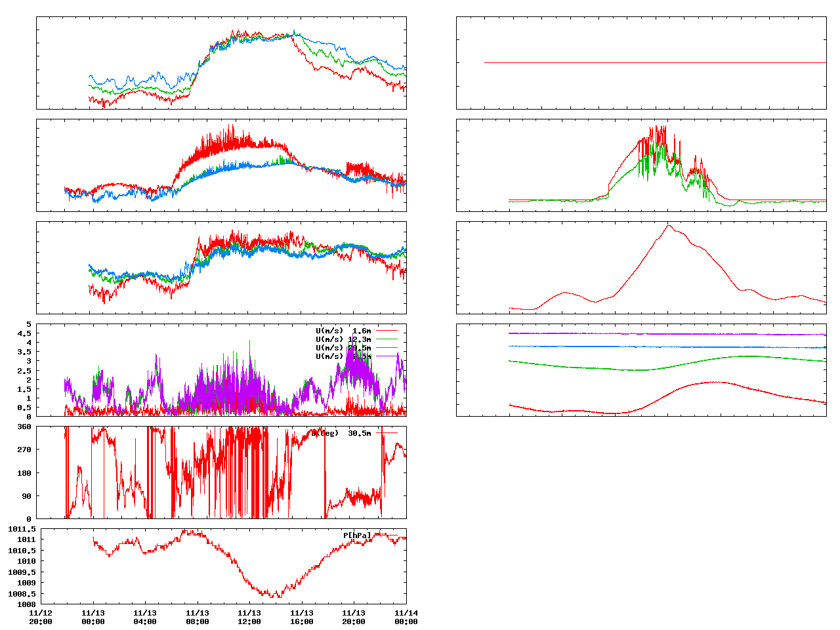Click the "11/14 00:00" time axis label
The height and width of the screenshot is (630, 840).
pyautogui.click(x=406, y=618)
